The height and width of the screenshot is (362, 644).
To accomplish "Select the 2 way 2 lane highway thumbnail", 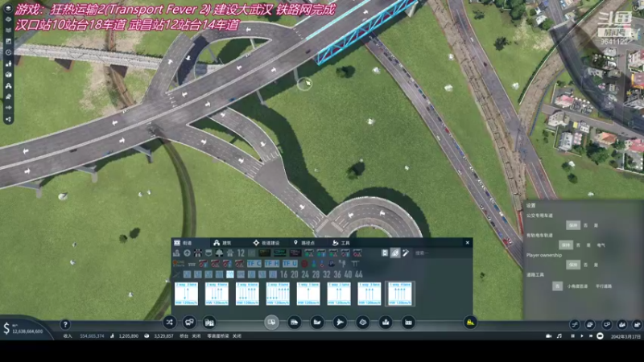I will [186, 294].
